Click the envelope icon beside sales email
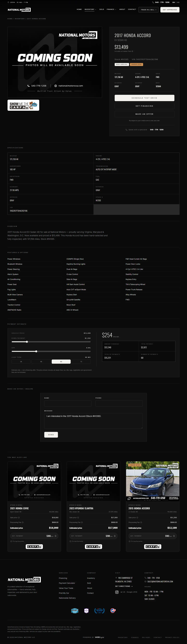The height and width of the screenshot is (644, 187). [x=146, y=582]
